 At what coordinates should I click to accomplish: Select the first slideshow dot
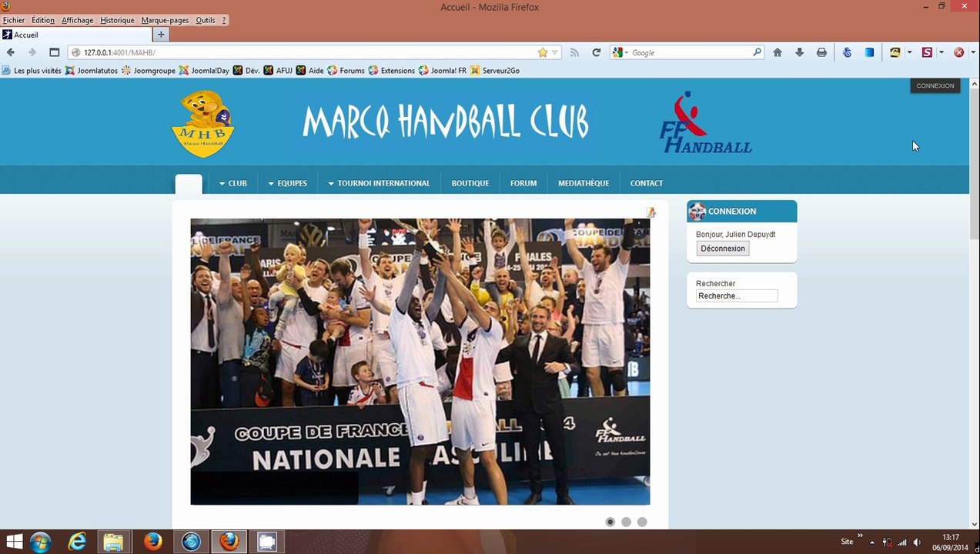click(610, 522)
